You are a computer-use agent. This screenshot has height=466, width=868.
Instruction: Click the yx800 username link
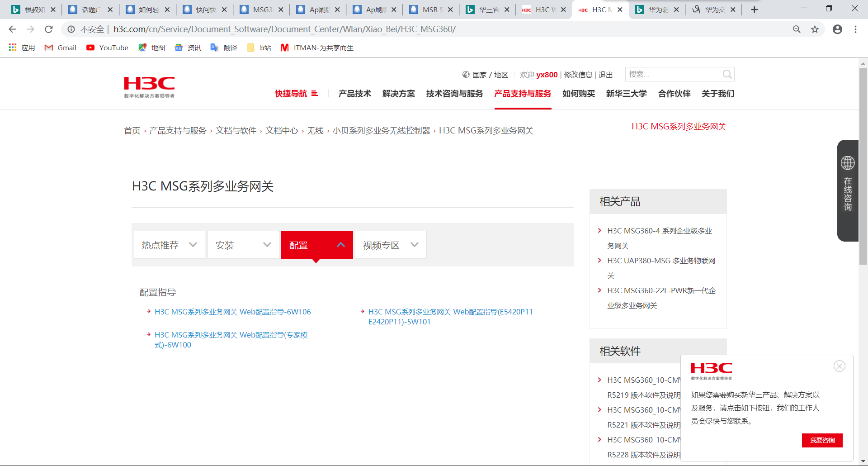pos(547,75)
